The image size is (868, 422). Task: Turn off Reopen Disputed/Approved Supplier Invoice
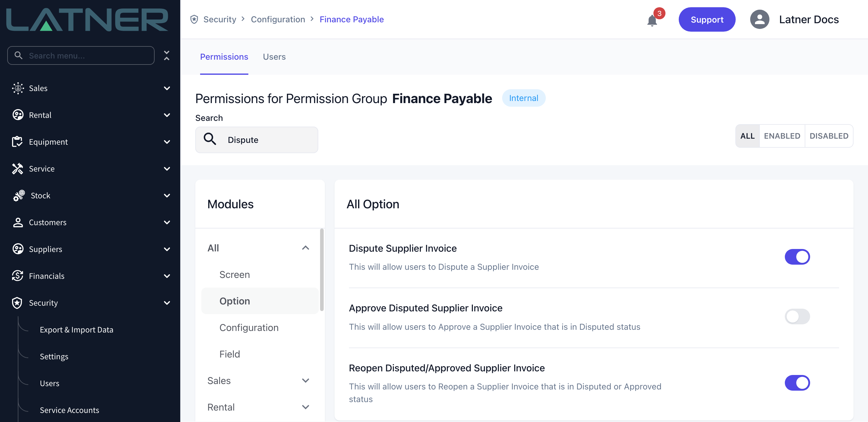[797, 383]
